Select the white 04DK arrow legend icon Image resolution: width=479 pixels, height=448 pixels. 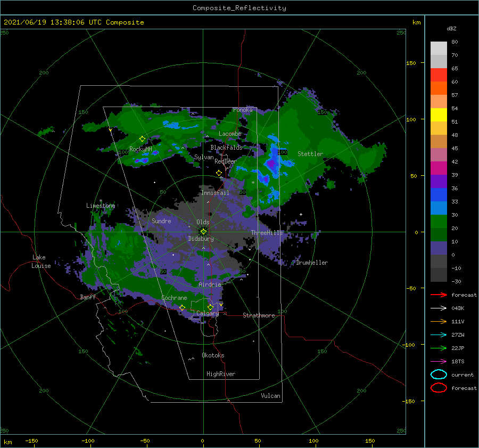click(439, 308)
